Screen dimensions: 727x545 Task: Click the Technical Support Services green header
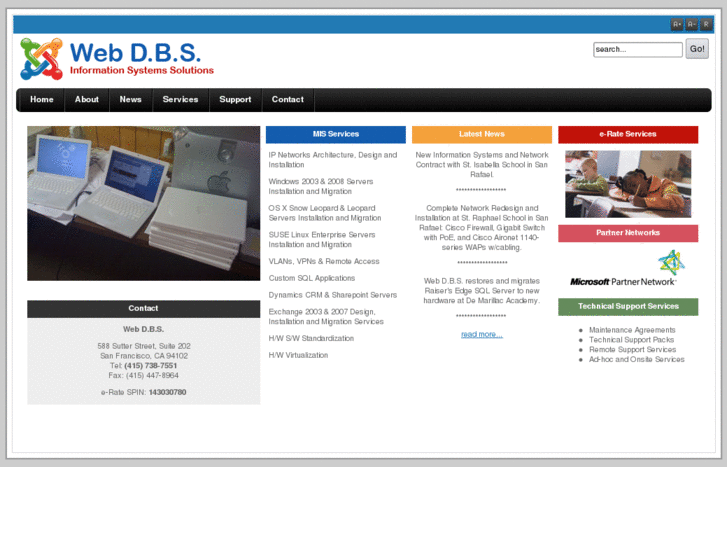click(x=628, y=307)
